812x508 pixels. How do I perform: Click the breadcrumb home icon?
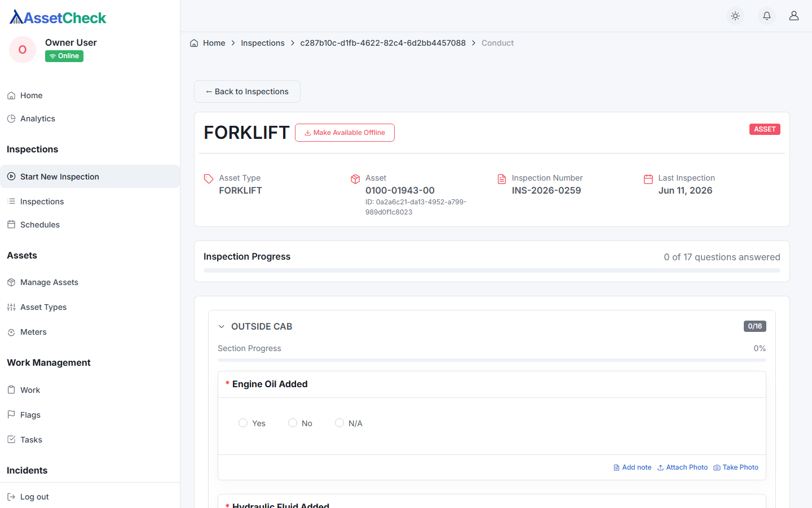194,43
